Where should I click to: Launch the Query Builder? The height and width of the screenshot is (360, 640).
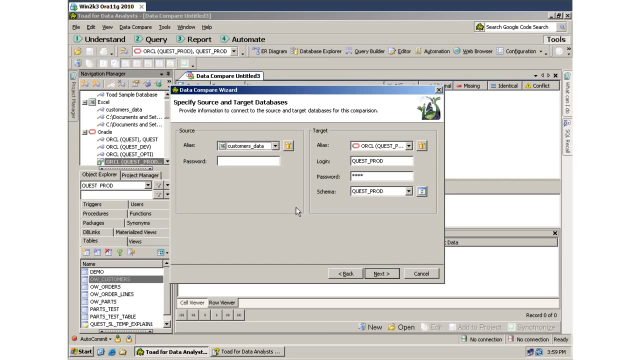[365, 51]
